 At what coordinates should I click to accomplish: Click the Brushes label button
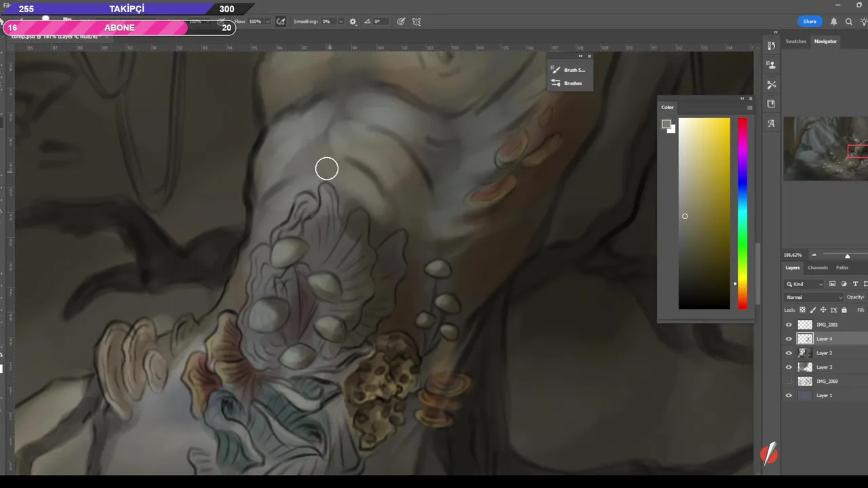coord(573,83)
